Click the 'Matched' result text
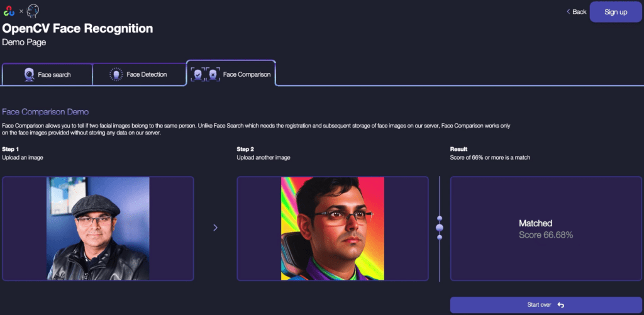Screen dimensions: 644x315 [535, 223]
